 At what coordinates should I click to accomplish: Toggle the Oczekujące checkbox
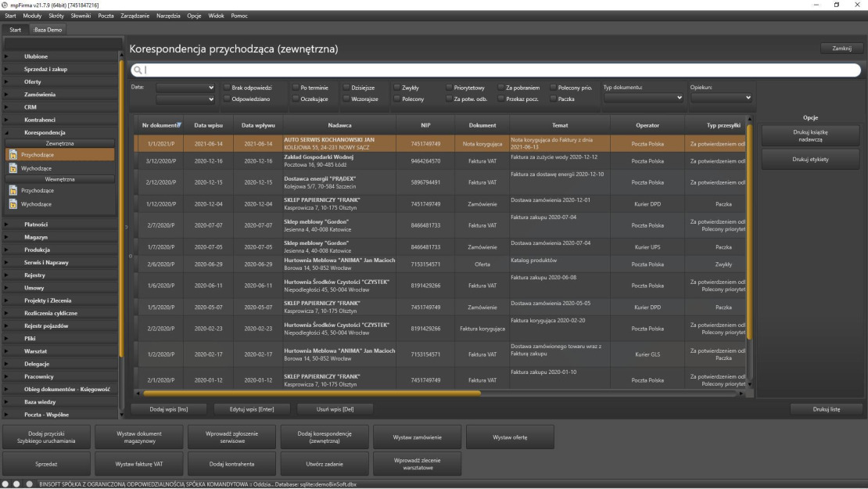[x=296, y=99]
